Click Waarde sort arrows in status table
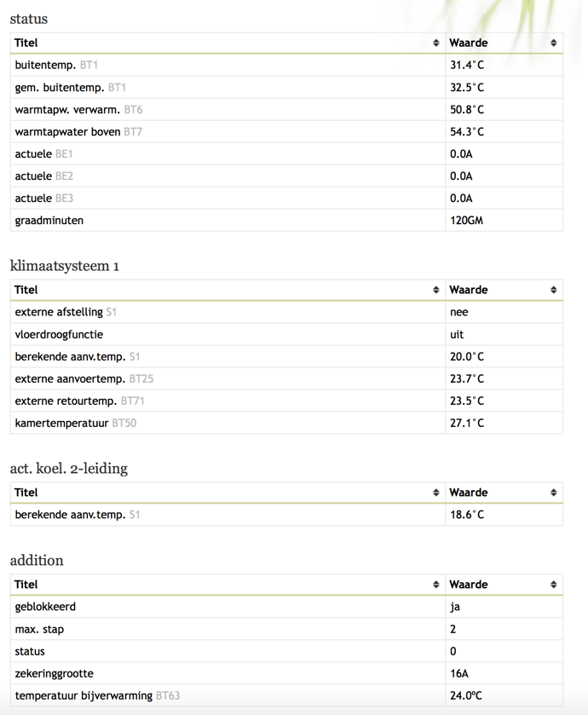 point(553,43)
